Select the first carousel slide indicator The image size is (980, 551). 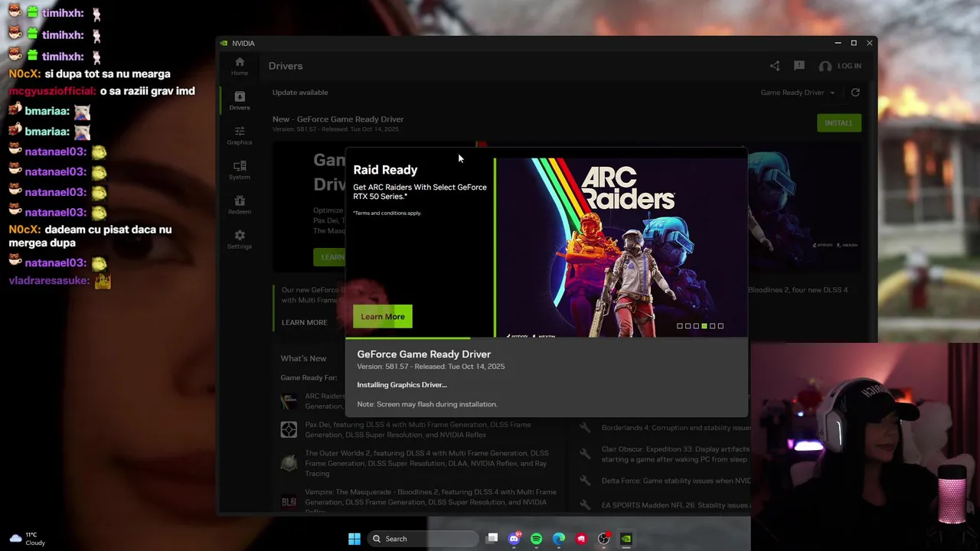680,326
